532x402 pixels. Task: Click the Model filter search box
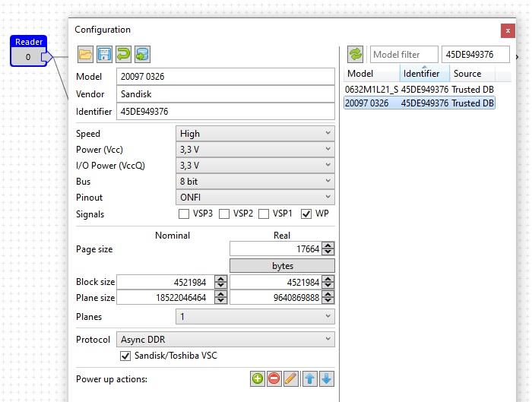click(x=404, y=54)
